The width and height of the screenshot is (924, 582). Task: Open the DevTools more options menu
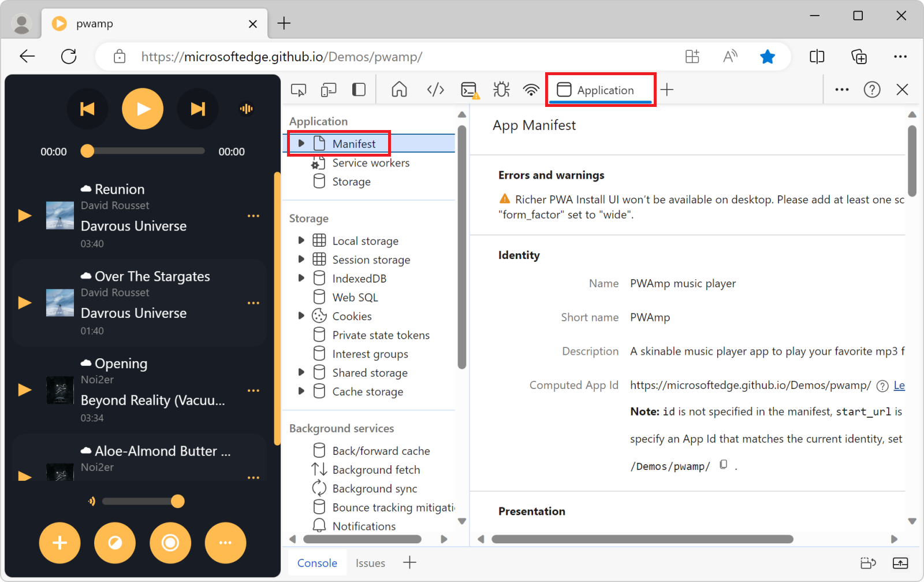(x=841, y=90)
